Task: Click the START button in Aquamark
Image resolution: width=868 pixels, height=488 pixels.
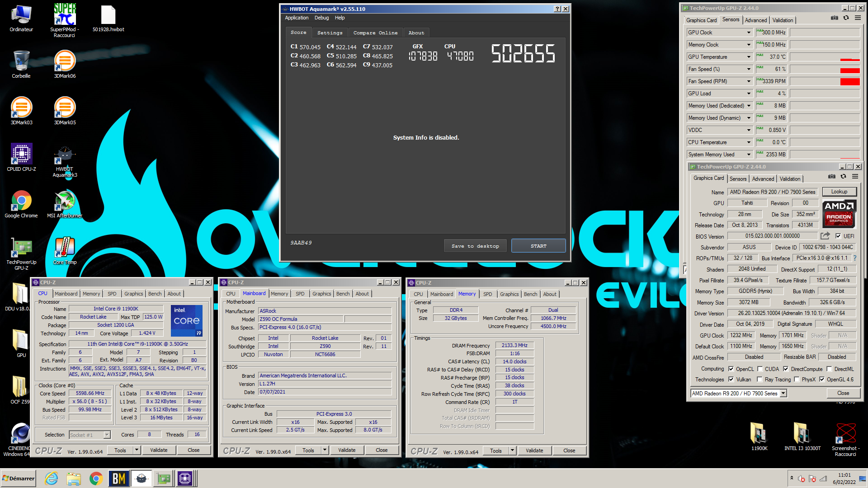Action: click(x=538, y=246)
